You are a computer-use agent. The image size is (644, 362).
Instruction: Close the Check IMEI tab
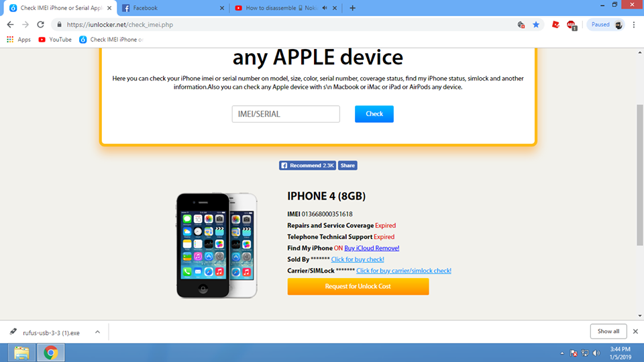tap(109, 8)
